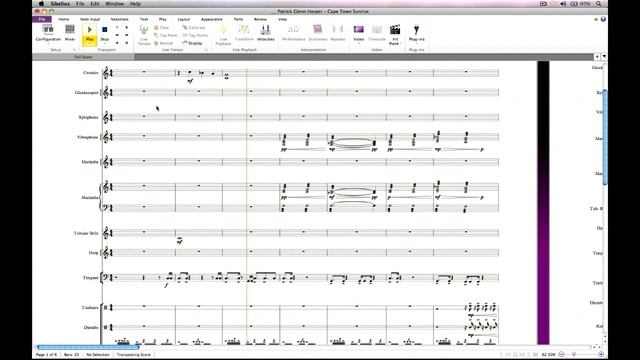Open the macOS Window menu
Viewport: 640px width, 360px height.
(114, 4)
